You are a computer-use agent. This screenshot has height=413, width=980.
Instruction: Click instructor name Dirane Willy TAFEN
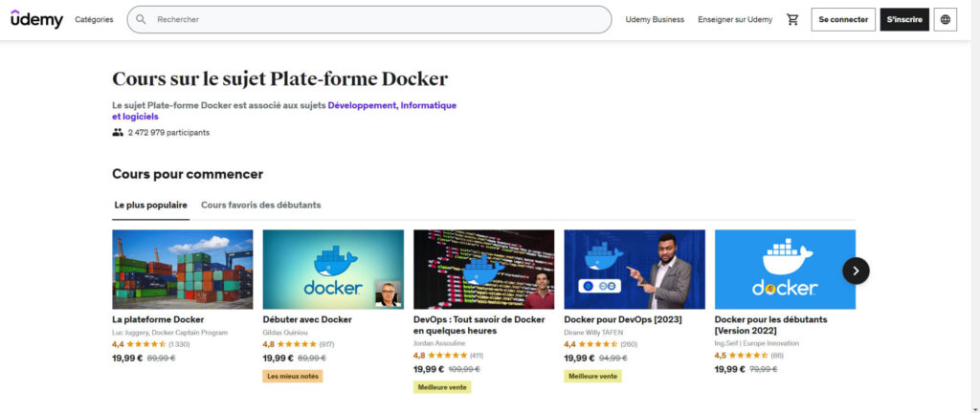tap(593, 333)
